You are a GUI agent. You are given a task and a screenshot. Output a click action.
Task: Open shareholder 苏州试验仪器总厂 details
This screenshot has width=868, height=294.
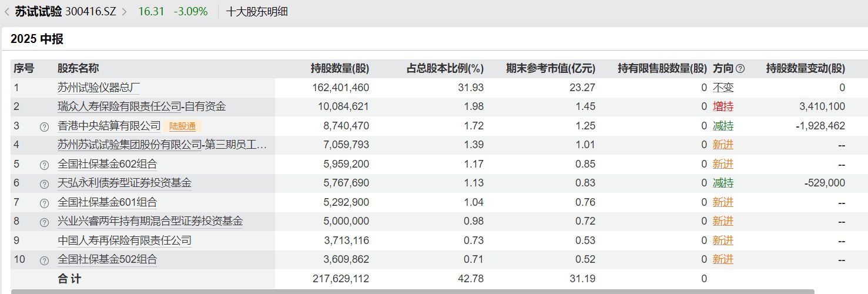99,88
